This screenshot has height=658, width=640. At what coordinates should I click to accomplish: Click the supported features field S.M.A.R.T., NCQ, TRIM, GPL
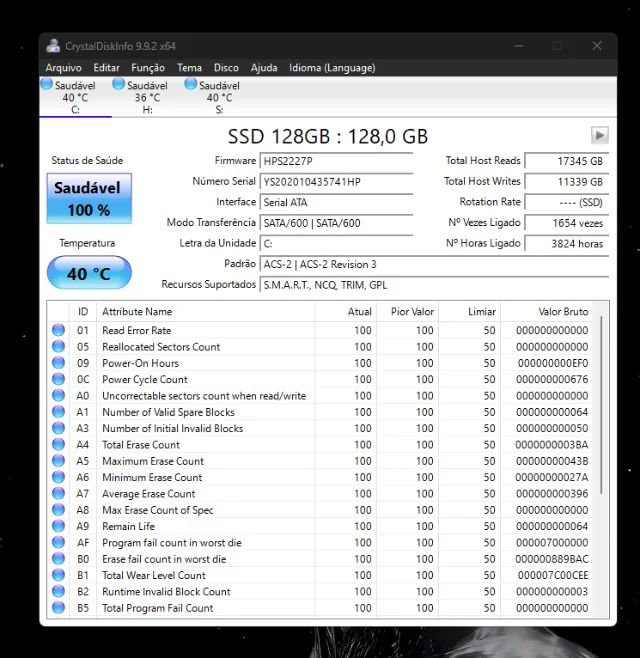point(434,285)
